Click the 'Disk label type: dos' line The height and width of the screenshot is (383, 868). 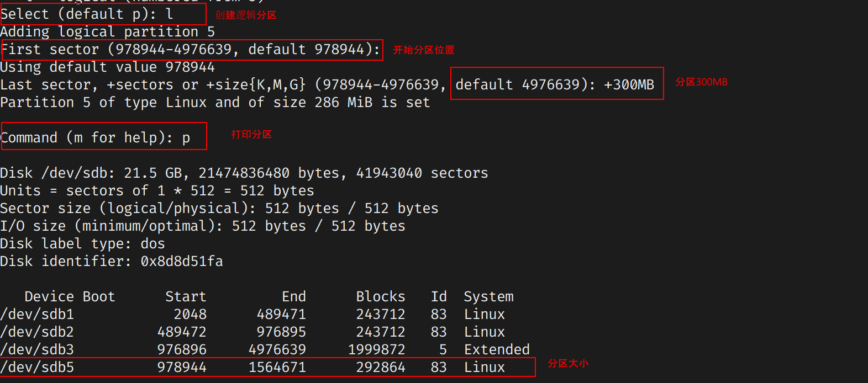pos(82,244)
